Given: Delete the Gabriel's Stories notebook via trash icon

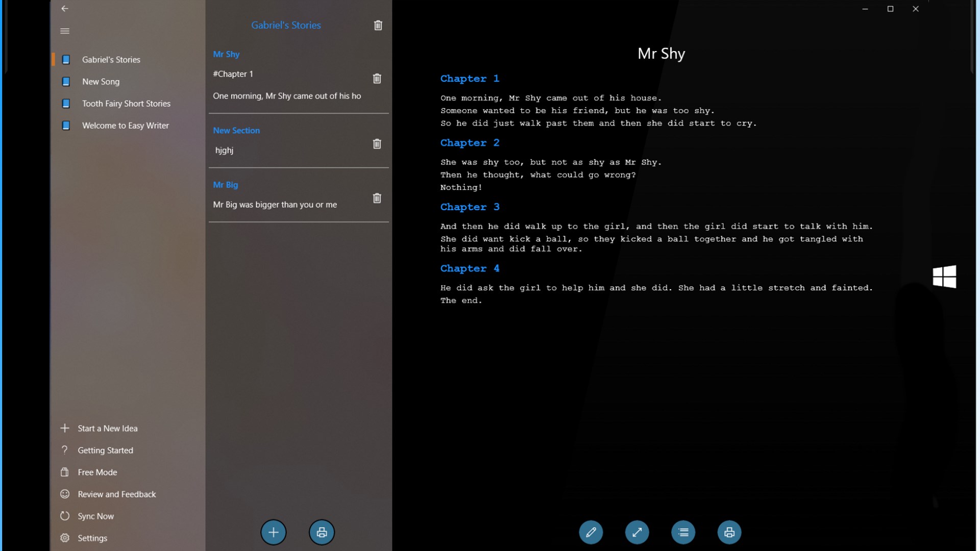Looking at the screenshot, I should click(378, 26).
